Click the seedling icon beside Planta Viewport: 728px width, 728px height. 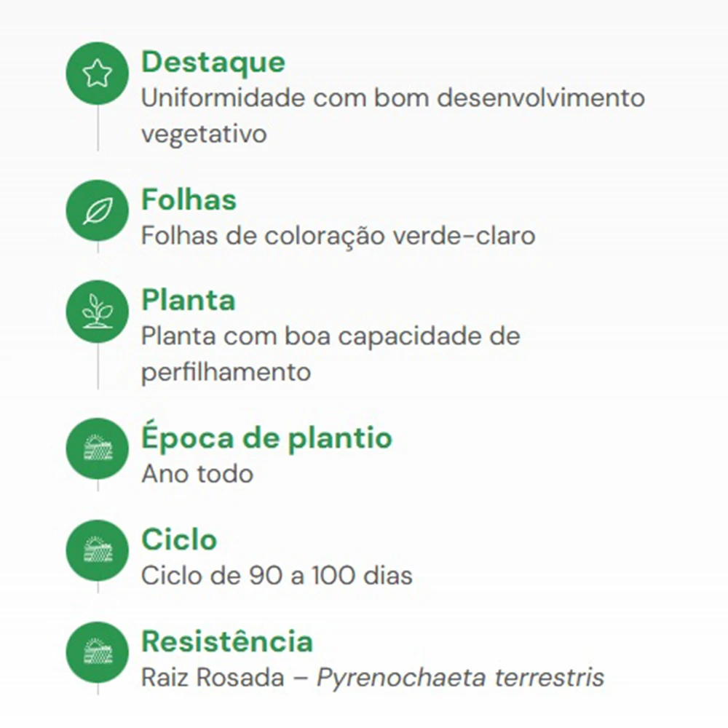pyautogui.click(x=97, y=312)
